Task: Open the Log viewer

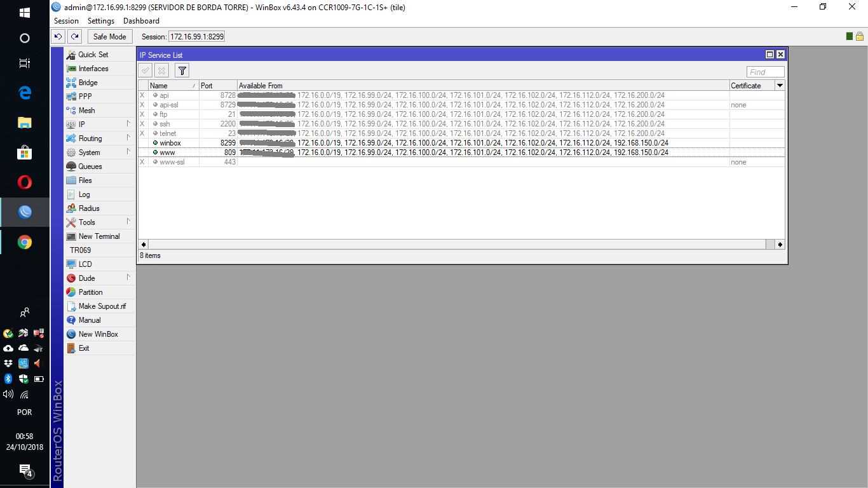Action: tap(100, 194)
